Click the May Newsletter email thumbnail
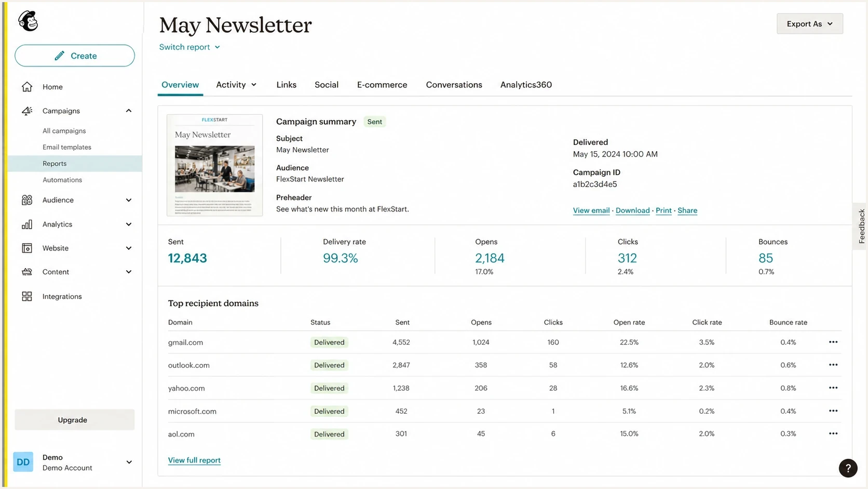Image resolution: width=868 pixels, height=489 pixels. pyautogui.click(x=214, y=165)
